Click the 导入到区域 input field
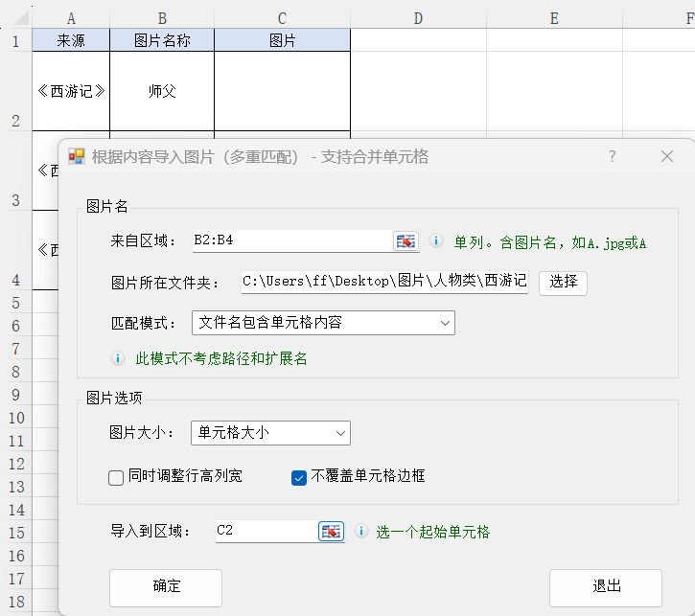This screenshot has height=616, width=695. pyautogui.click(x=266, y=531)
